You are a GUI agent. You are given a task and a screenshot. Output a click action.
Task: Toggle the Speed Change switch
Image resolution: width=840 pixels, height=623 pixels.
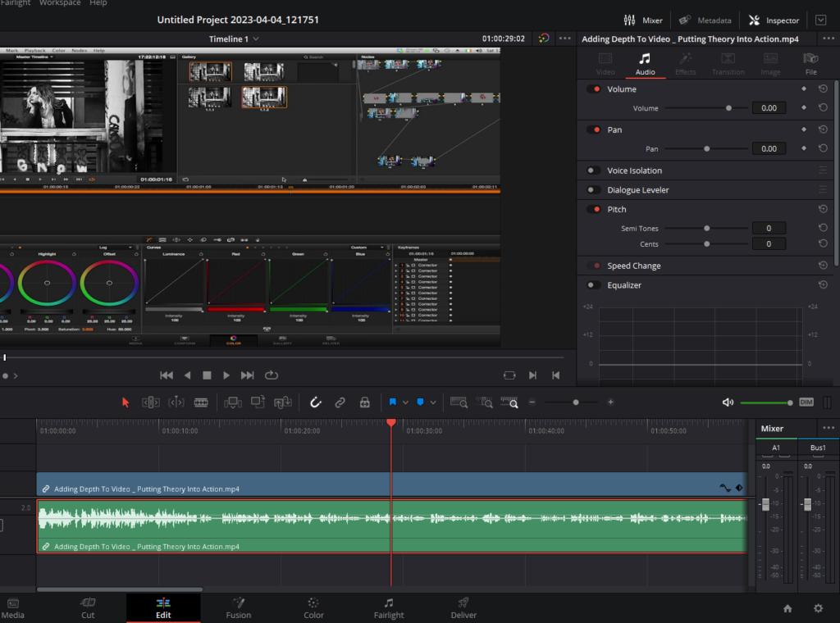click(x=594, y=266)
